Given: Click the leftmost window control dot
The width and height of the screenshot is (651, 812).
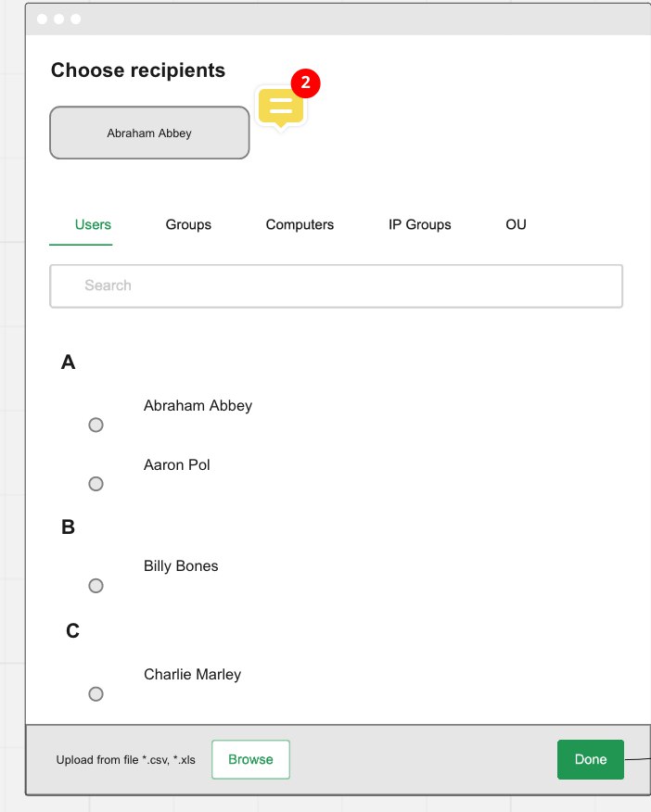Looking at the screenshot, I should [x=42, y=19].
